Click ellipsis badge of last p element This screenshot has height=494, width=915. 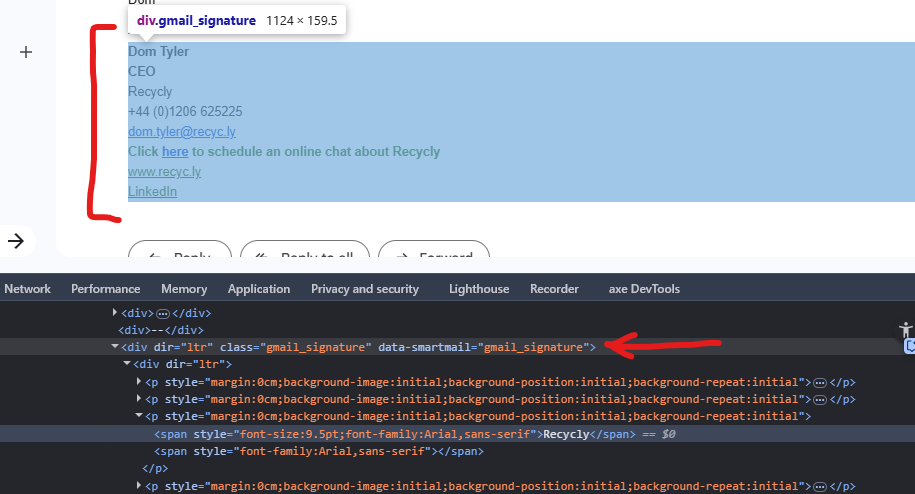click(820, 487)
